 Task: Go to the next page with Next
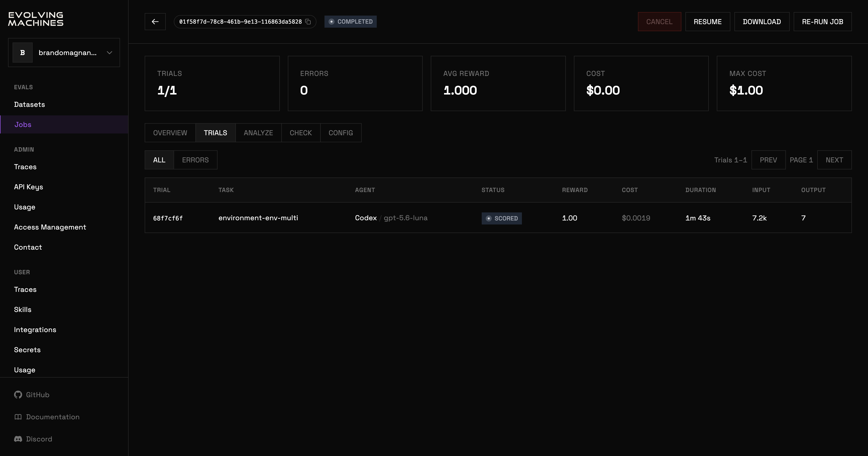[x=834, y=160]
